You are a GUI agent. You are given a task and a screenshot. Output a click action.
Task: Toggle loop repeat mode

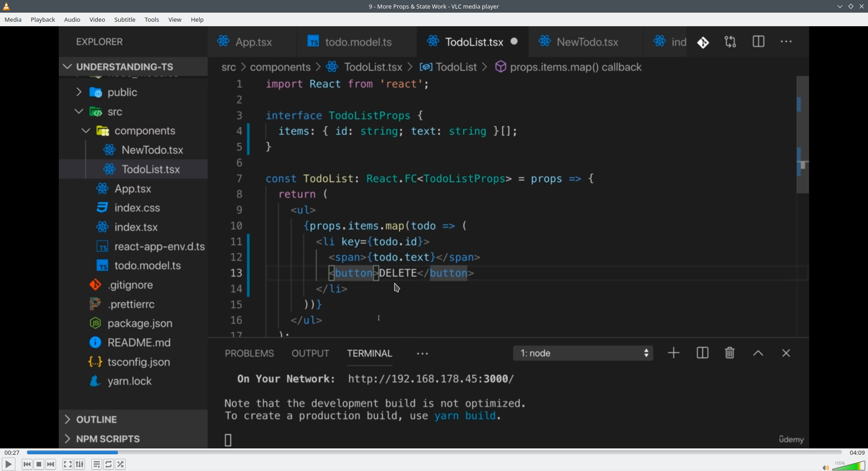(x=108, y=464)
